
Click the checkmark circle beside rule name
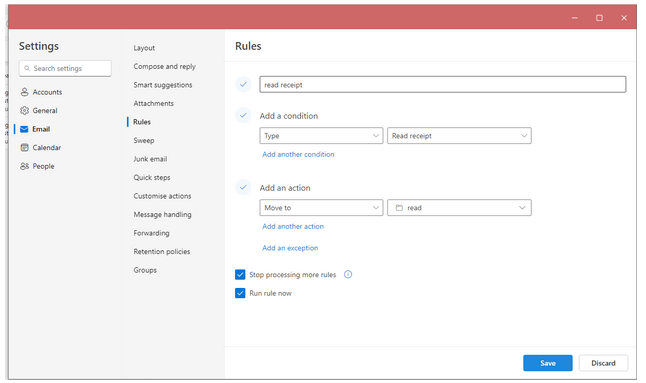point(243,84)
